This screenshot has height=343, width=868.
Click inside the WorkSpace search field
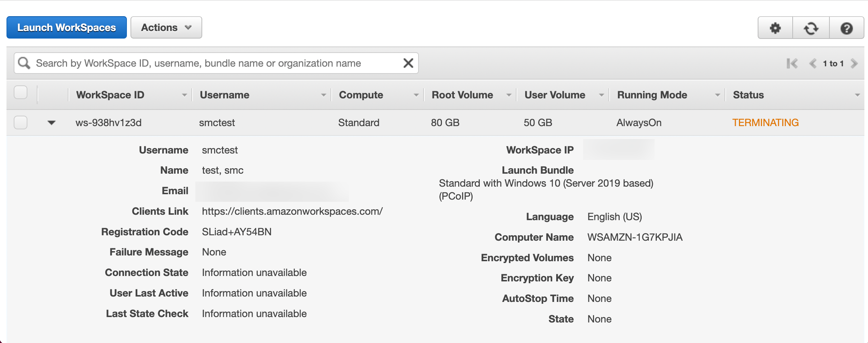[x=216, y=63]
